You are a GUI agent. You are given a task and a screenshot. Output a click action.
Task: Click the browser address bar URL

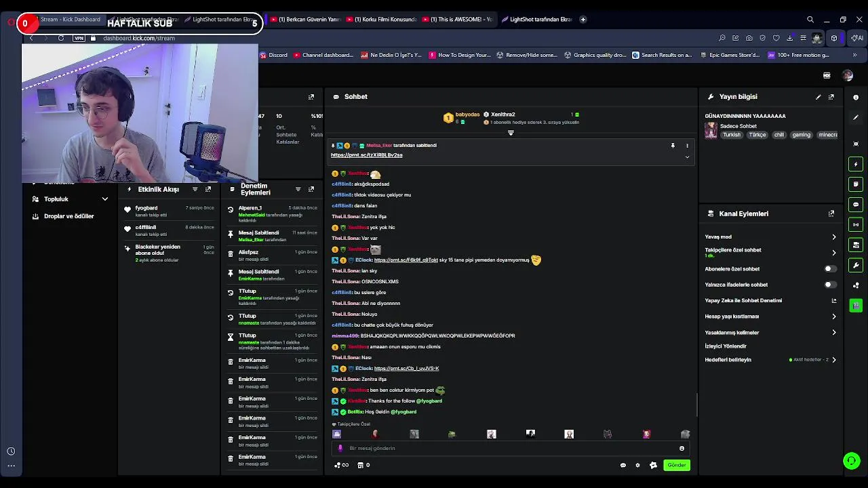[139, 38]
